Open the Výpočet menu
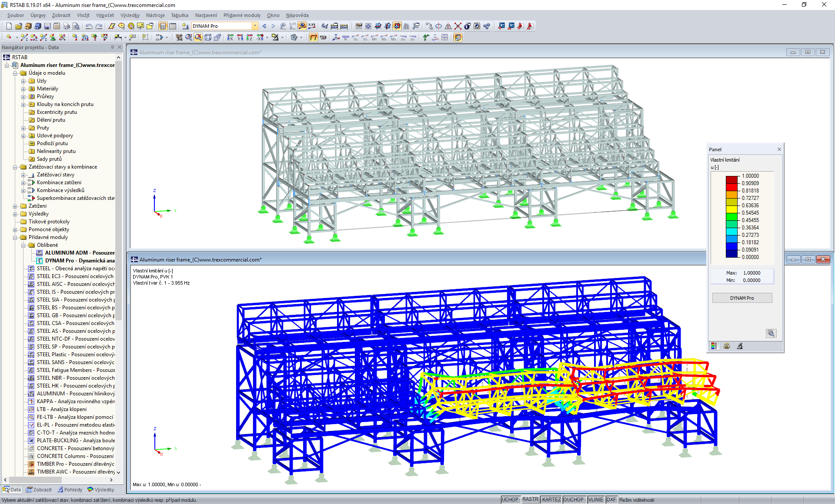Image resolution: width=835 pixels, height=504 pixels. click(x=105, y=15)
